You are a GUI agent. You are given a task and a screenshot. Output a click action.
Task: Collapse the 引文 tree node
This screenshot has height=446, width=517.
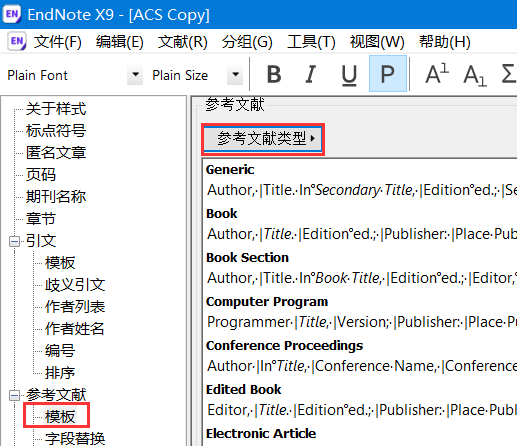pyautogui.click(x=14, y=241)
